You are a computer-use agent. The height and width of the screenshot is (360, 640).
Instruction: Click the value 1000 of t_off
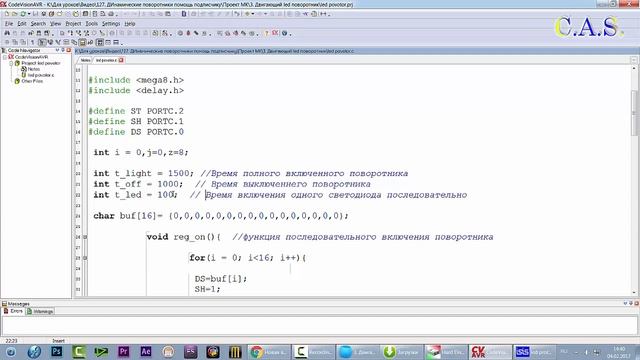coord(168,184)
